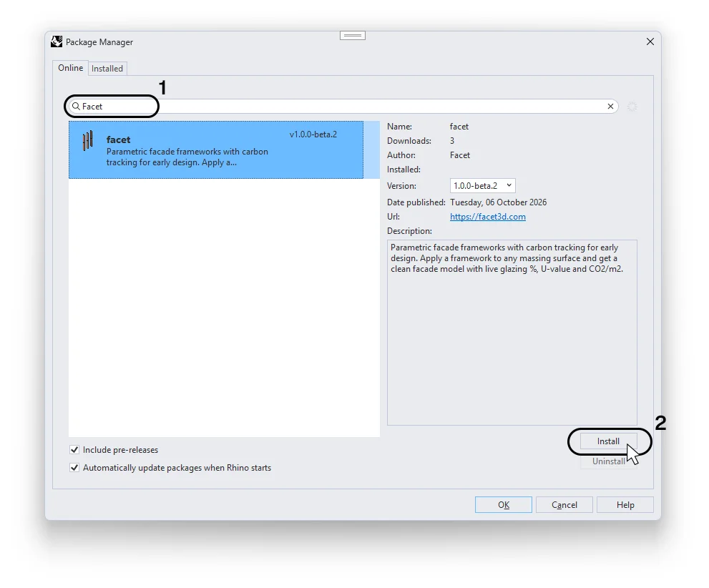709x588 pixels.
Task: Click inside the Description text box
Action: coord(512,332)
